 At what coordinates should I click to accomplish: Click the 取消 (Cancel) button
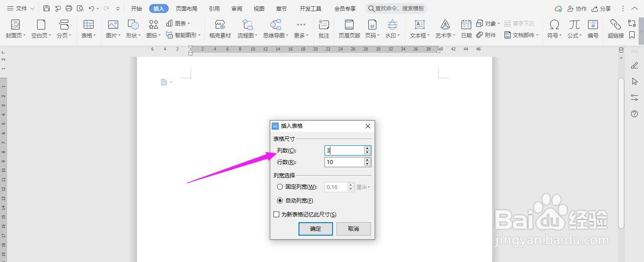(x=354, y=228)
